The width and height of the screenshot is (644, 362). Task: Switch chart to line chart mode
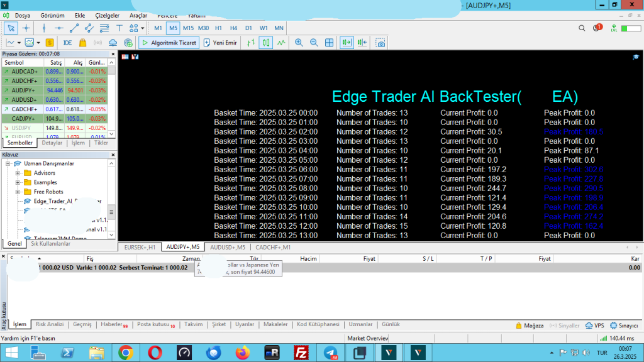pyautogui.click(x=281, y=43)
